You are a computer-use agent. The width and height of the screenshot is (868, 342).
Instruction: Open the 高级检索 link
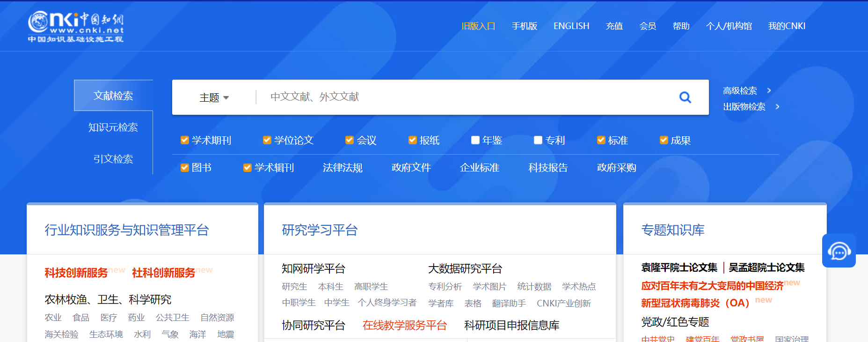tap(740, 90)
